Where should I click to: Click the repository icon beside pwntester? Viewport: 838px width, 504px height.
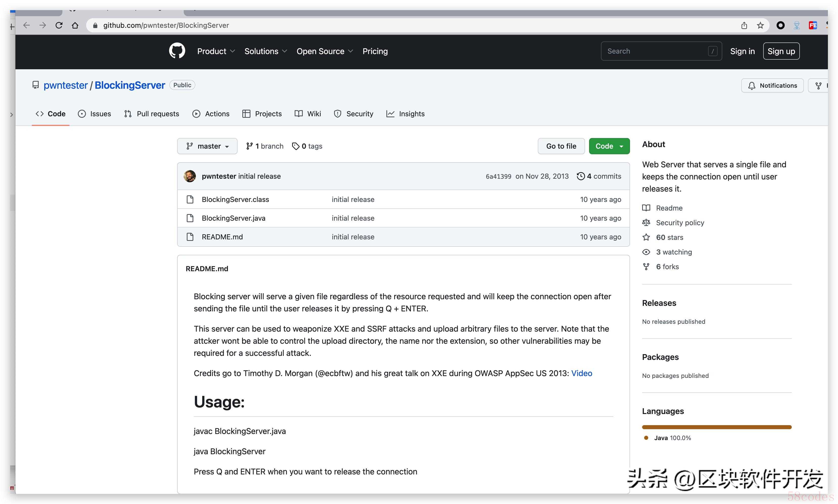click(36, 85)
